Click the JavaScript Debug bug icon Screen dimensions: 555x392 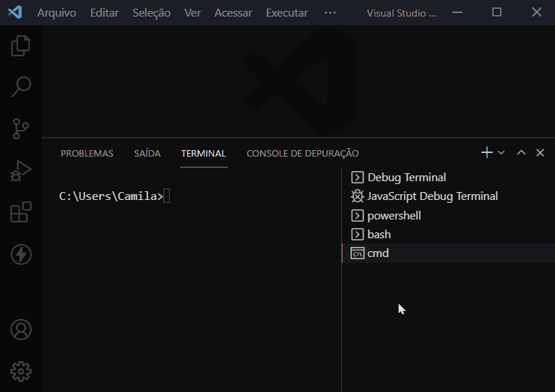[357, 196]
